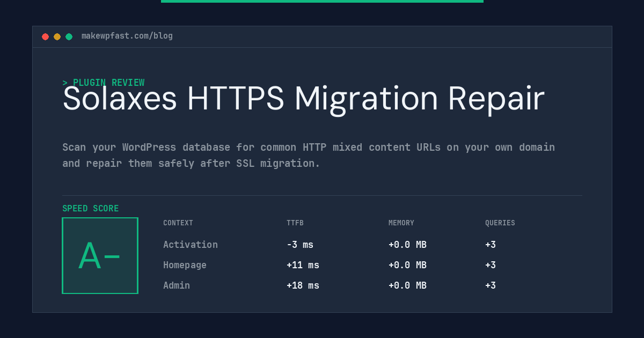Click the +11 ms TTFB value
The height and width of the screenshot is (338, 644).
pos(303,265)
